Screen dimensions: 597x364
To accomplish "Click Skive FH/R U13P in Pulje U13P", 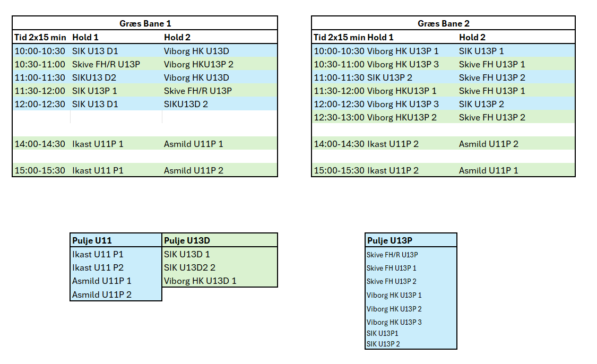I will [392, 255].
